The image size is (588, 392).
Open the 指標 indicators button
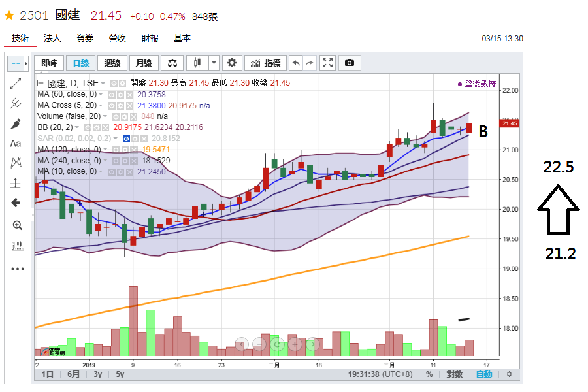click(266, 63)
